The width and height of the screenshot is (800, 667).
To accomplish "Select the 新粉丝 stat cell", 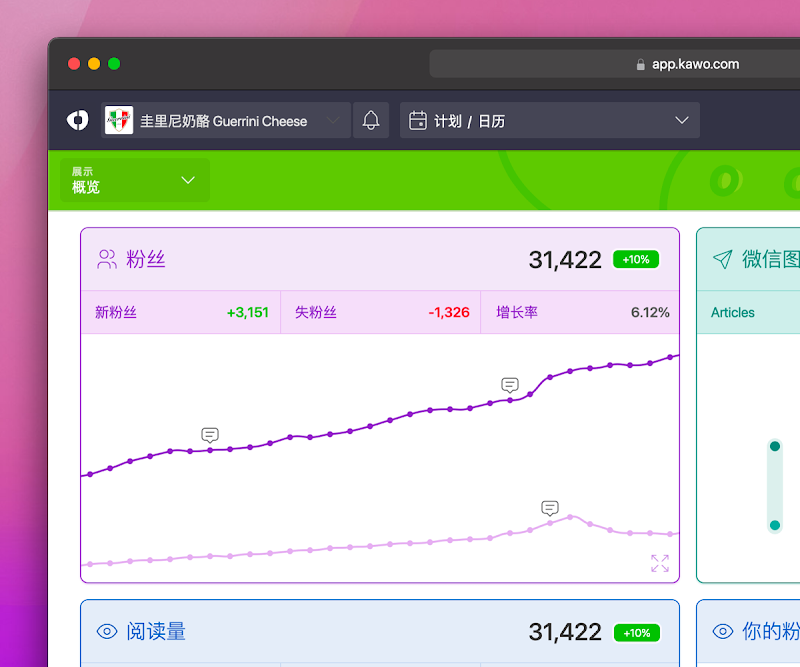I will (181, 312).
